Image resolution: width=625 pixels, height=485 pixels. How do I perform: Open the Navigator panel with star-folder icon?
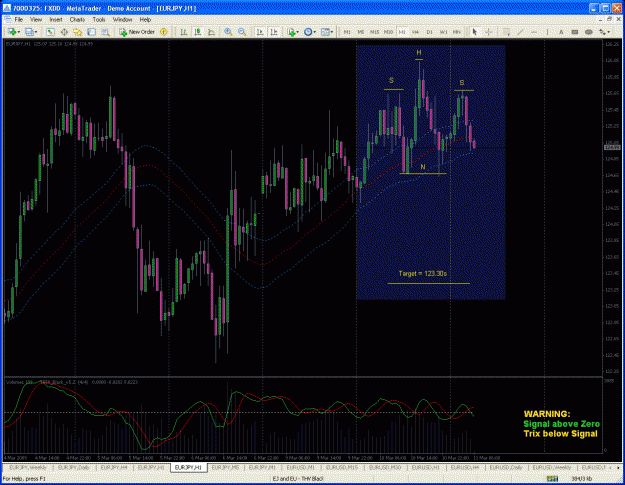pyautogui.click(x=77, y=32)
